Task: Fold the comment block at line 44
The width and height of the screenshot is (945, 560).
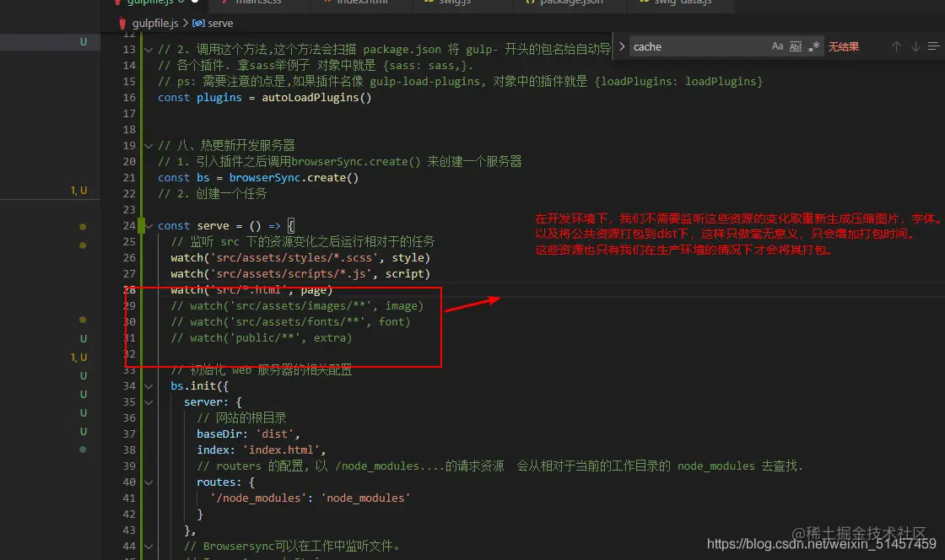Action: click(x=148, y=547)
